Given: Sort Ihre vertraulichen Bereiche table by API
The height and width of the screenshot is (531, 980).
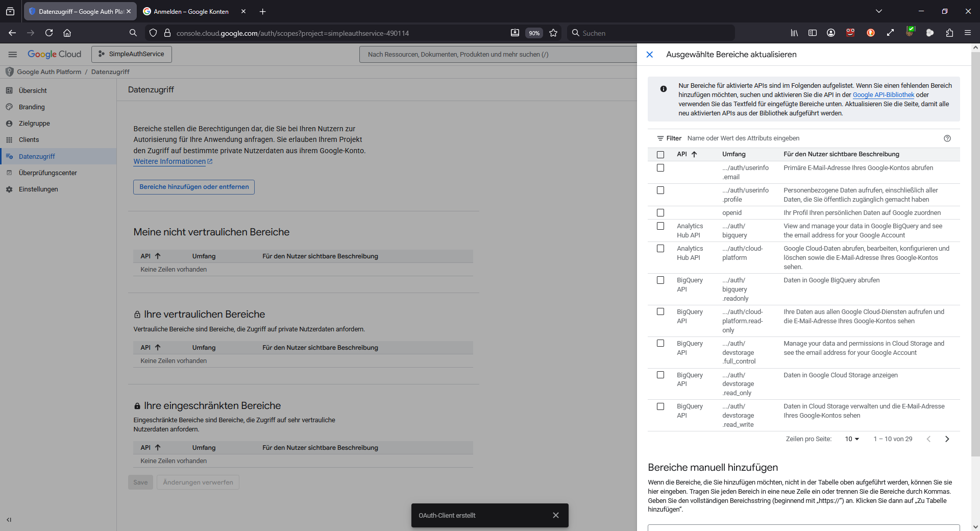Looking at the screenshot, I should tap(158, 348).
